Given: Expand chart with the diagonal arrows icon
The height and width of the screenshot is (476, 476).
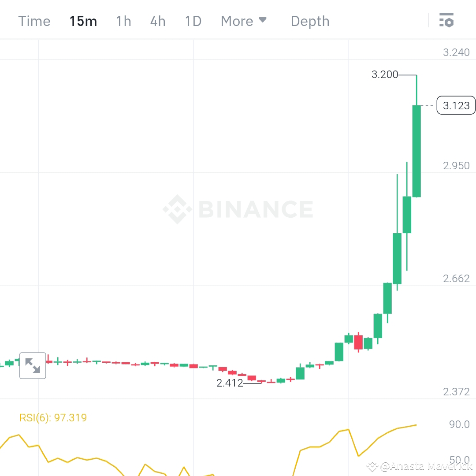Looking at the screenshot, I should click(33, 366).
